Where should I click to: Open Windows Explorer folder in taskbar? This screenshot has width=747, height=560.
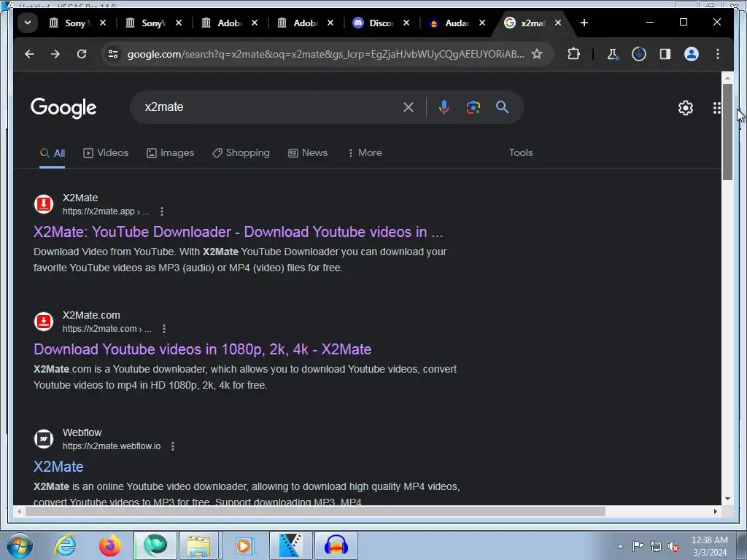(198, 545)
